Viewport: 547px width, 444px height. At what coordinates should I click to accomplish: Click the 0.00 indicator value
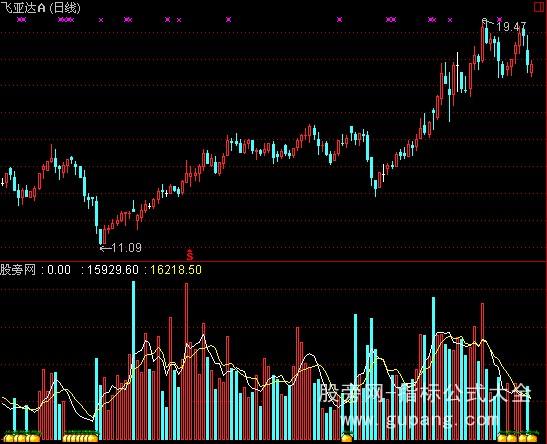point(59,270)
